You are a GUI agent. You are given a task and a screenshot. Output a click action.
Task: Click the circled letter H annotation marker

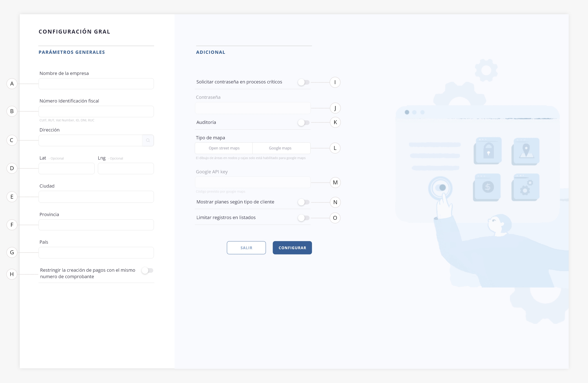click(12, 274)
